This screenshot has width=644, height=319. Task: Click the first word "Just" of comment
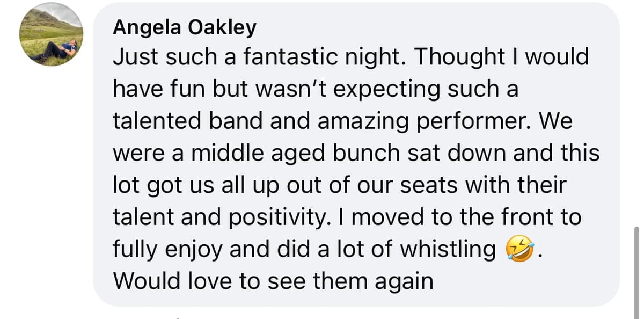point(131,57)
